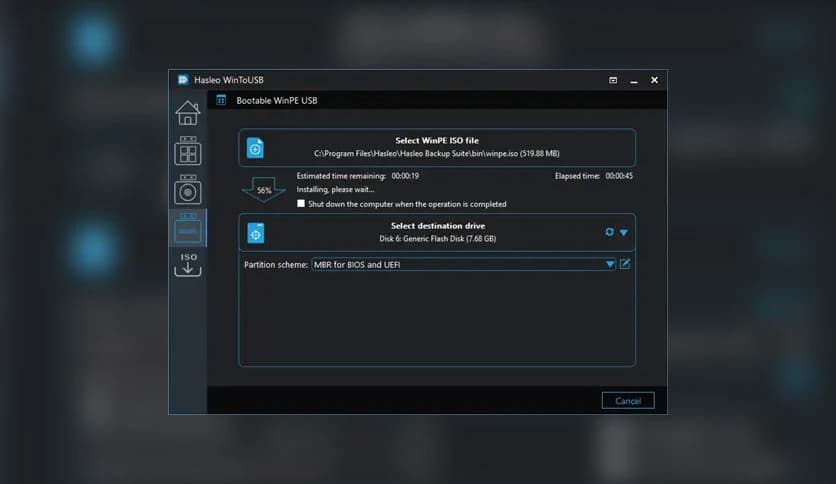Click the Select destination drive heading
This screenshot has height=484, width=836.
click(x=438, y=226)
